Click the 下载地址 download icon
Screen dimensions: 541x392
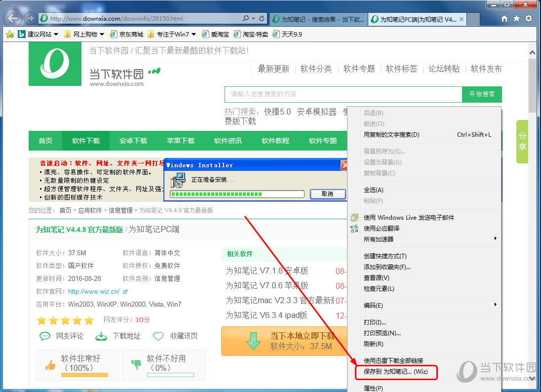[x=101, y=336]
